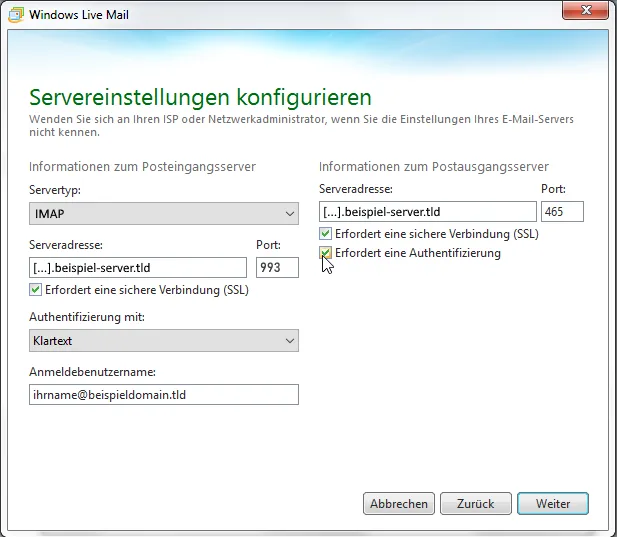The image size is (617, 537).
Task: Click the incoming port field showing 993
Action: click(x=277, y=268)
